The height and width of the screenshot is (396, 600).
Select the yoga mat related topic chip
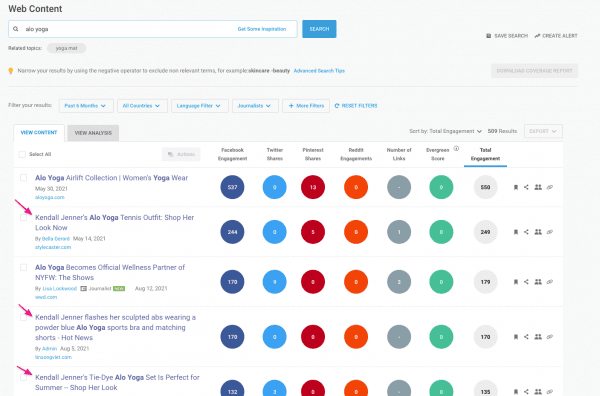point(67,48)
